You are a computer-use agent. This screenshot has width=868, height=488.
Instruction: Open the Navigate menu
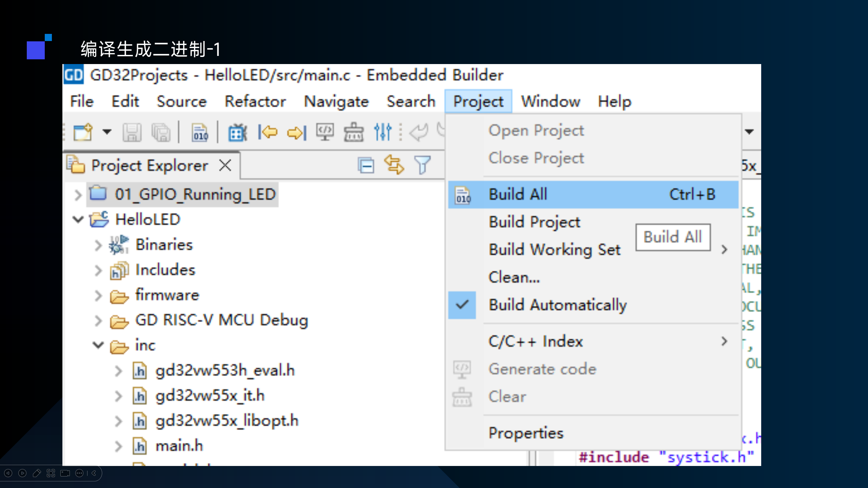click(x=336, y=101)
